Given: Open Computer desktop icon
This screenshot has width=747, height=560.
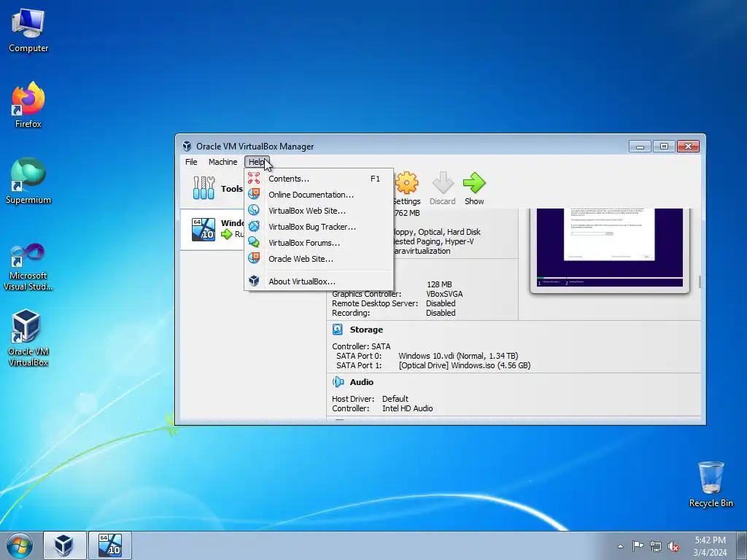Looking at the screenshot, I should (x=28, y=30).
